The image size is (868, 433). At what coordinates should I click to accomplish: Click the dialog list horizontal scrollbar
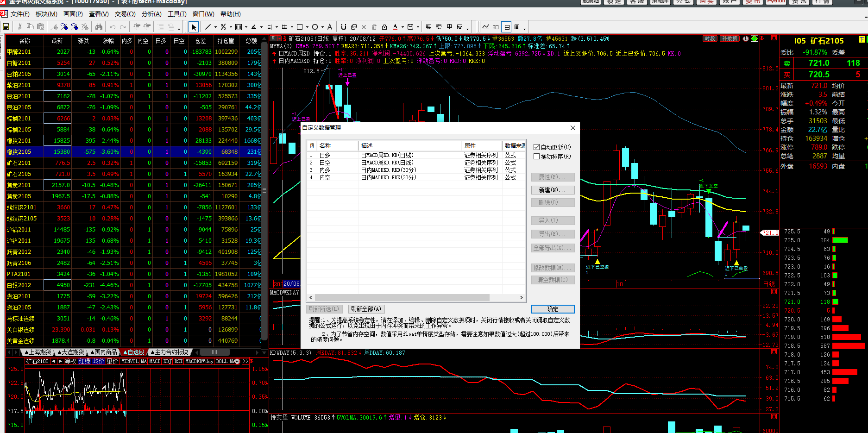[402, 297]
